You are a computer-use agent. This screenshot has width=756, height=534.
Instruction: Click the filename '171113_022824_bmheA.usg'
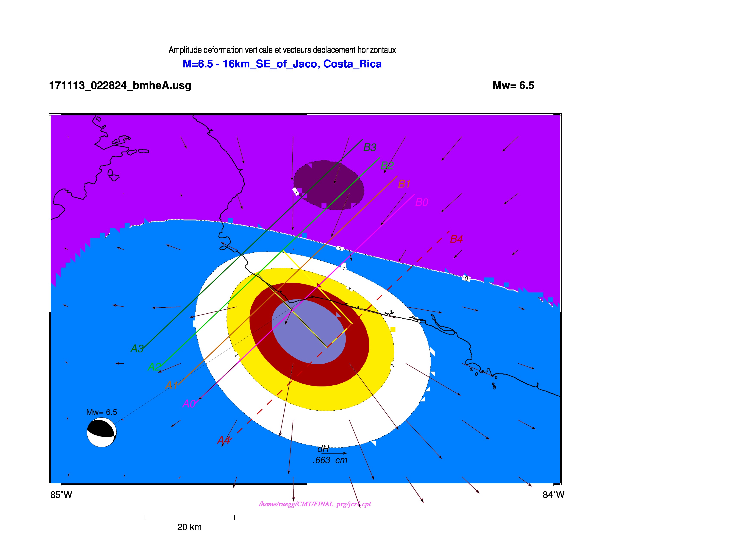tap(120, 86)
